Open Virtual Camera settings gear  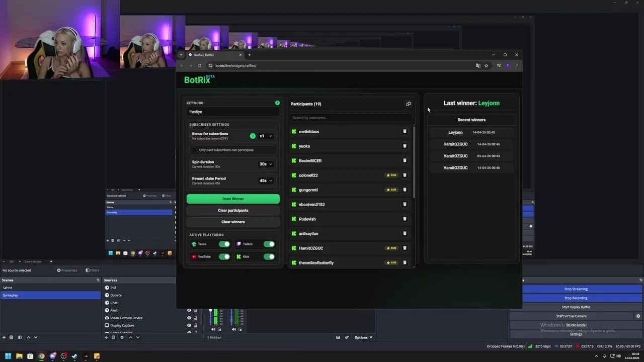click(638, 316)
